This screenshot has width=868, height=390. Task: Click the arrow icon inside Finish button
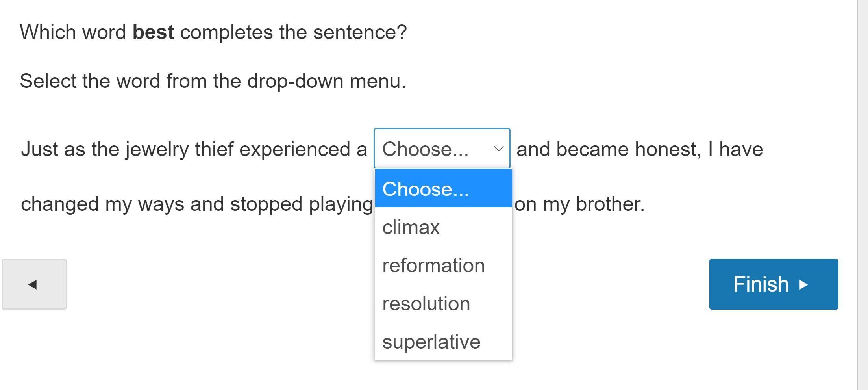pyautogui.click(x=803, y=284)
